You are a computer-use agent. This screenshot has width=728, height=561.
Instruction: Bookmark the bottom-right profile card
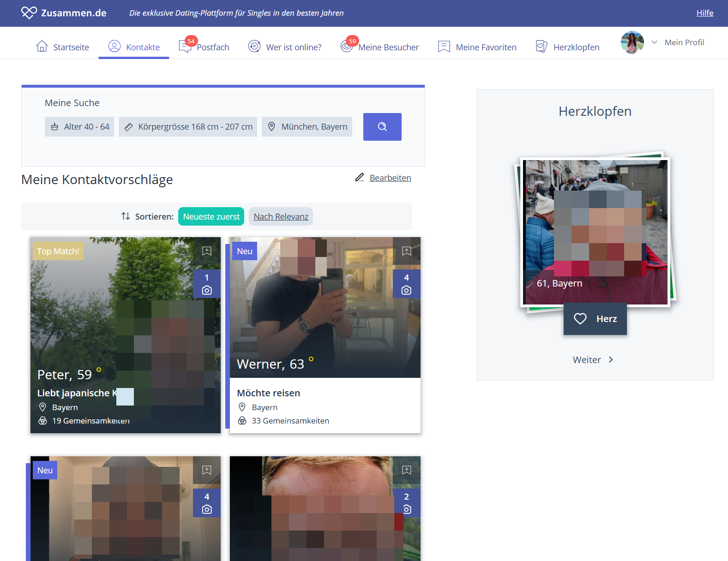pyautogui.click(x=407, y=470)
